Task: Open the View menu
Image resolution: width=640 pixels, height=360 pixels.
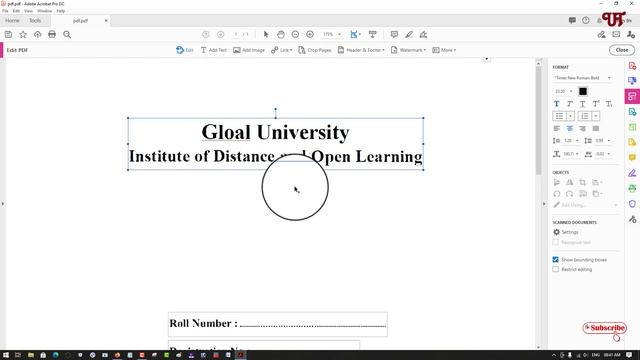Action: coord(28,11)
